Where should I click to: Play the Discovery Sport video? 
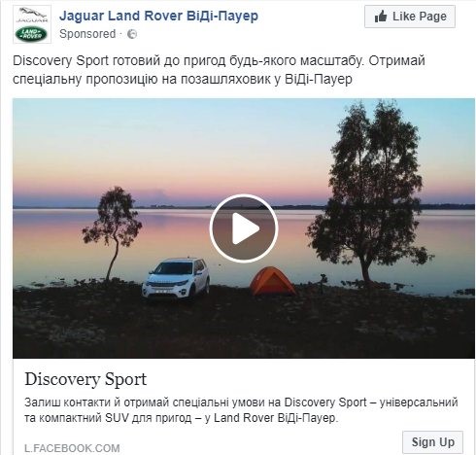[244, 228]
